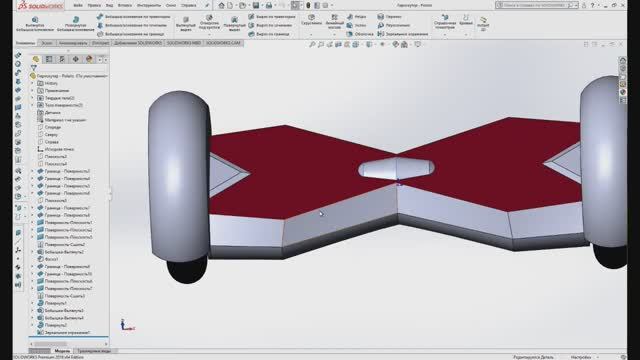Select Исходная точка in the feature tree

coord(56,149)
